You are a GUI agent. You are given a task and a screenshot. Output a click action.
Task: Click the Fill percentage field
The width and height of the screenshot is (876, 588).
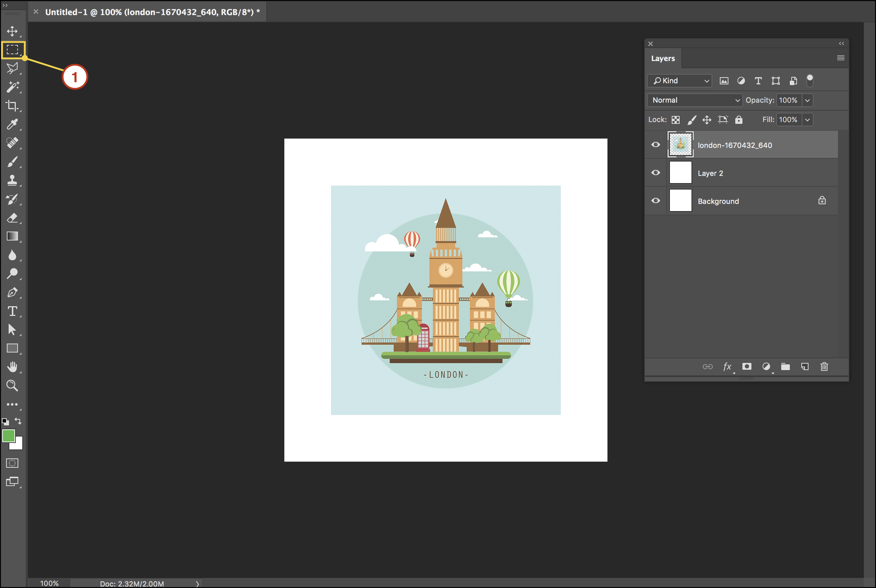click(788, 120)
